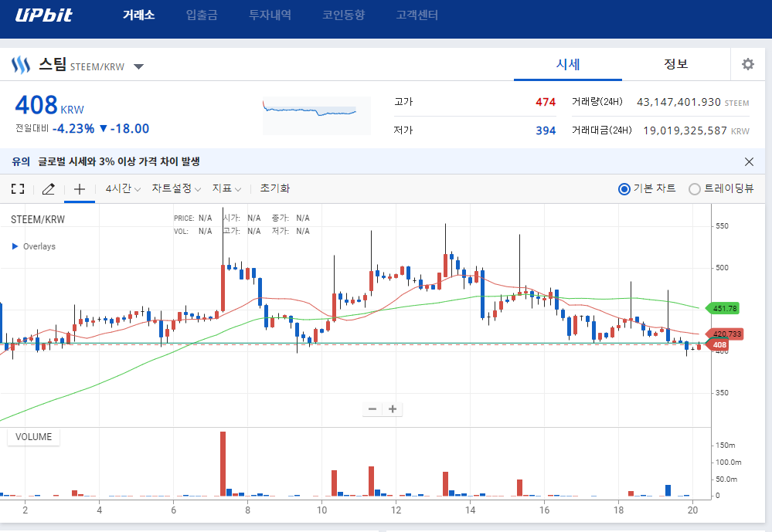Open the settings gear icon
Viewport: 772px width, 532px height.
[x=747, y=64]
